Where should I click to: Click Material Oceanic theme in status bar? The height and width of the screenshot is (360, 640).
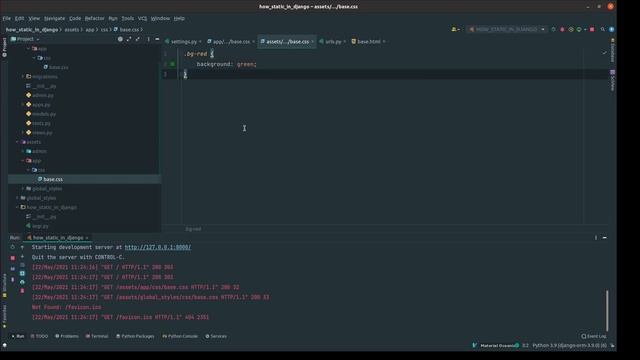coord(497,345)
